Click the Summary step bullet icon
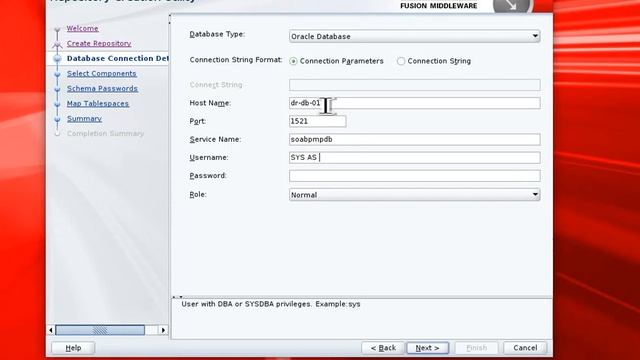 pos(57,119)
